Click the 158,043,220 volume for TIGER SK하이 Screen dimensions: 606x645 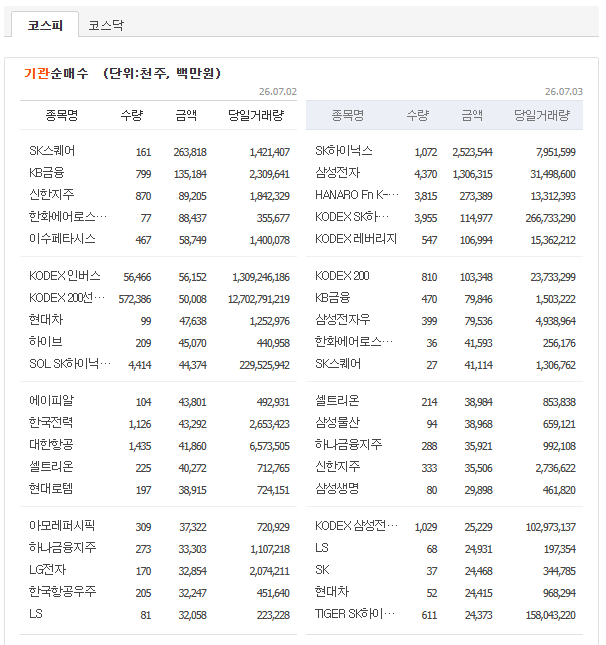click(x=550, y=615)
